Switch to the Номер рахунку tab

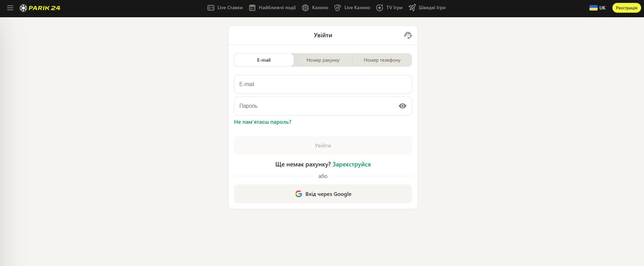pyautogui.click(x=323, y=60)
